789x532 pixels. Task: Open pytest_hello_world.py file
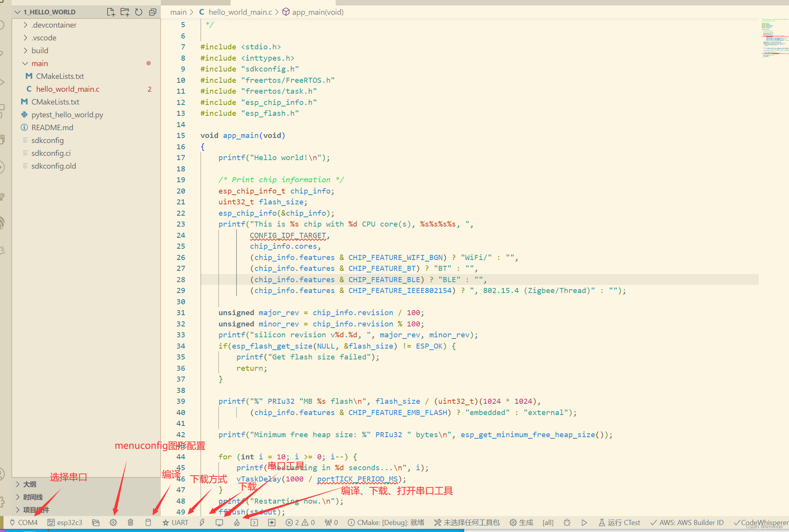point(86,115)
